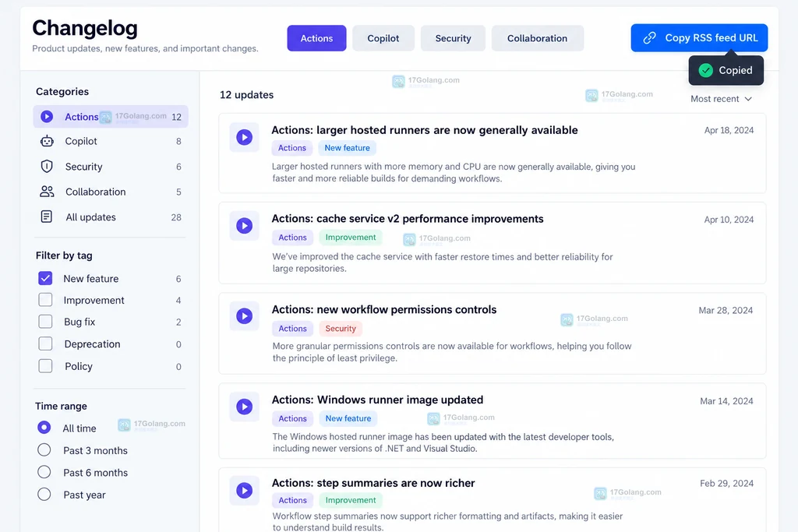Screen dimensions: 798x532
Task: Click Actions tag on step summaries update
Action: 293,501
